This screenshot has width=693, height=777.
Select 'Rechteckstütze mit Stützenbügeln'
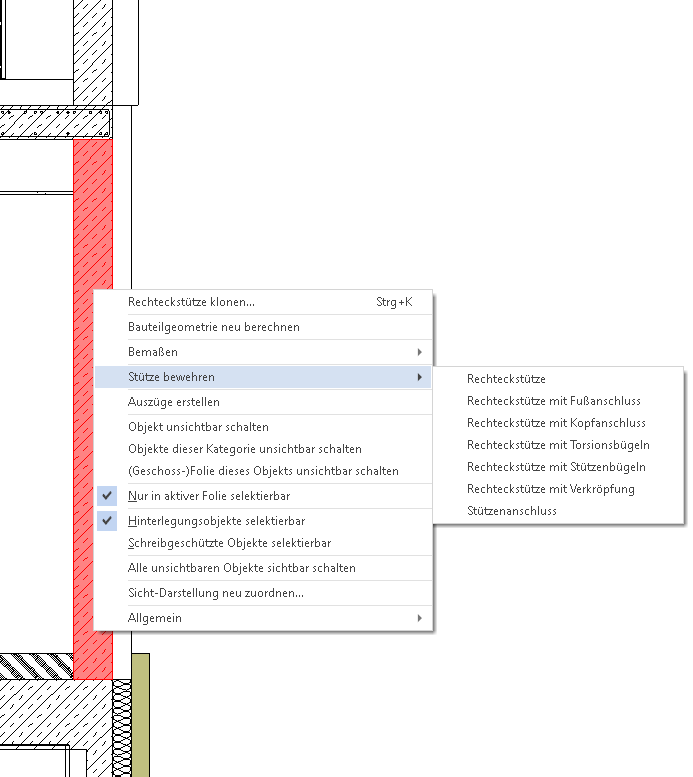pos(558,467)
